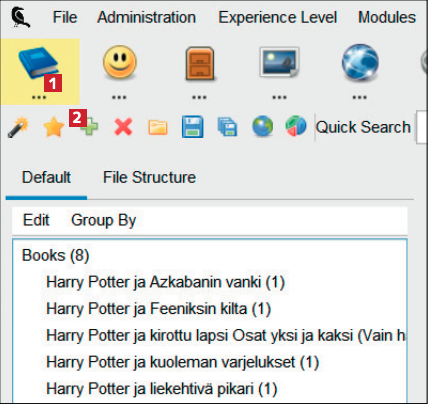Delete item with red X icon
The height and width of the screenshot is (404, 428).
(x=123, y=127)
